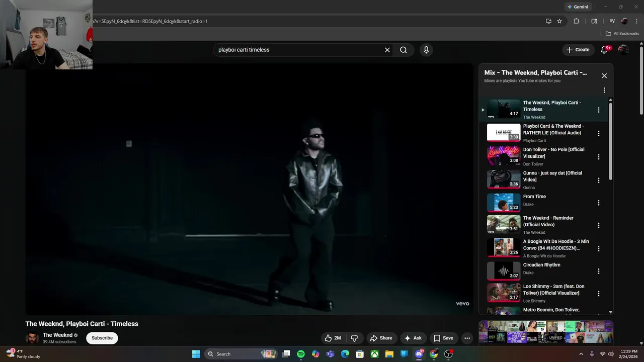This screenshot has width=644, height=362.
Task: Open options for Timeless playlist entry
Action: click(598, 110)
